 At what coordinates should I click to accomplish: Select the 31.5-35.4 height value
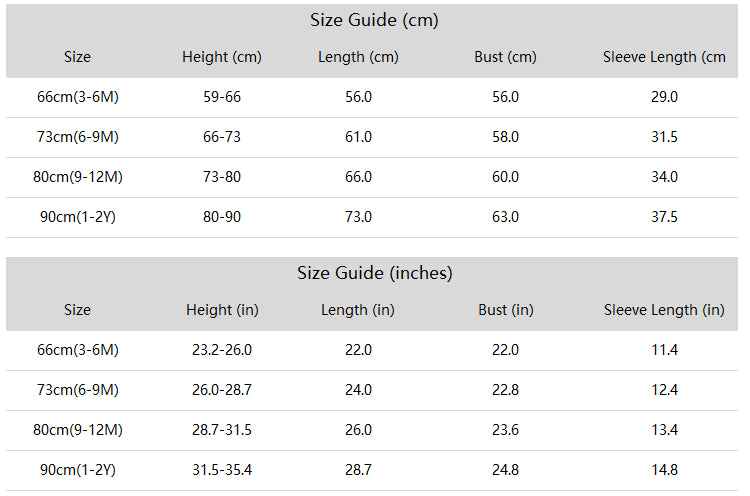pos(222,470)
